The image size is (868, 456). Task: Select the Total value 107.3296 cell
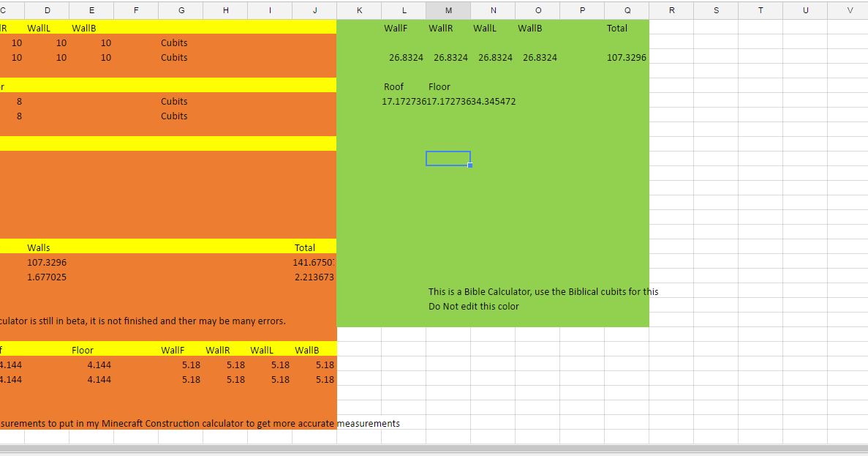627,57
